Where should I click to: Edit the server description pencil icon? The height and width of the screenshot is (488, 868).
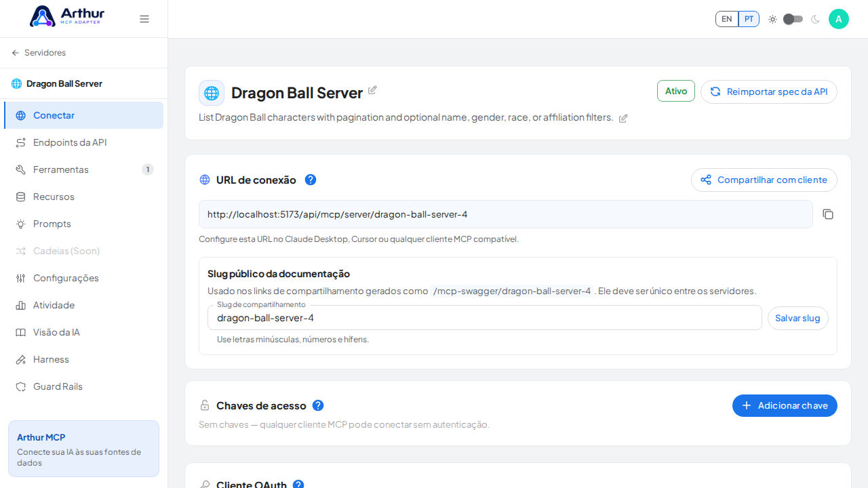[623, 118]
